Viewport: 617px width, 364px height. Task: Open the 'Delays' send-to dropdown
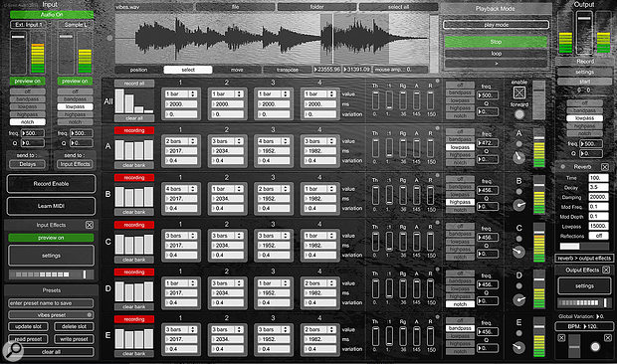pyautogui.click(x=27, y=164)
